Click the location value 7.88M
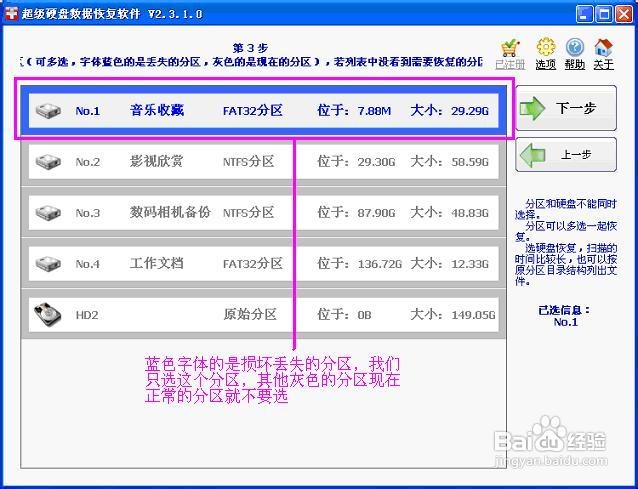 [x=374, y=111]
